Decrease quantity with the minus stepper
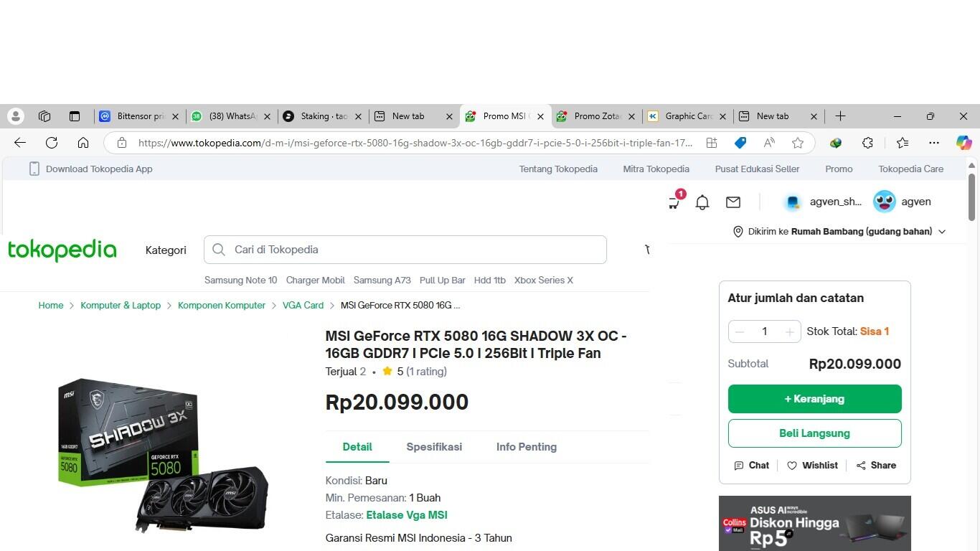Image resolution: width=980 pixels, height=551 pixels. 740,331
